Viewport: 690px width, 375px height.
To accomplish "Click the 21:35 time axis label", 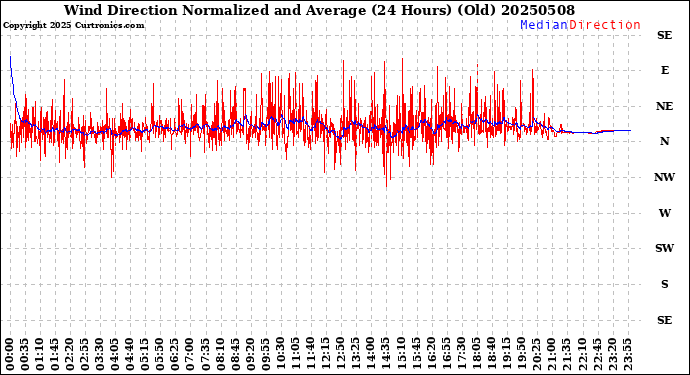I will coord(566,354).
